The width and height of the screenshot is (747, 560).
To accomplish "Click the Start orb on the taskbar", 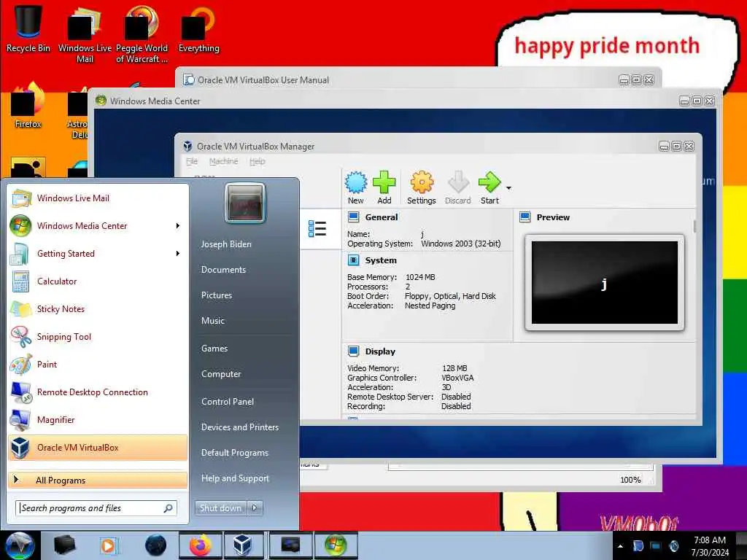I will click(x=20, y=545).
